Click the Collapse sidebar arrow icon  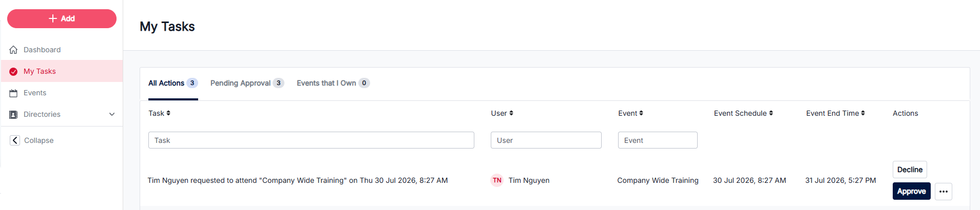(x=15, y=140)
